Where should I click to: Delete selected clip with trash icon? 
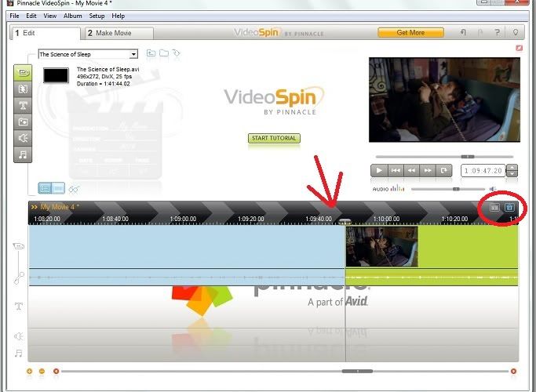pos(509,208)
